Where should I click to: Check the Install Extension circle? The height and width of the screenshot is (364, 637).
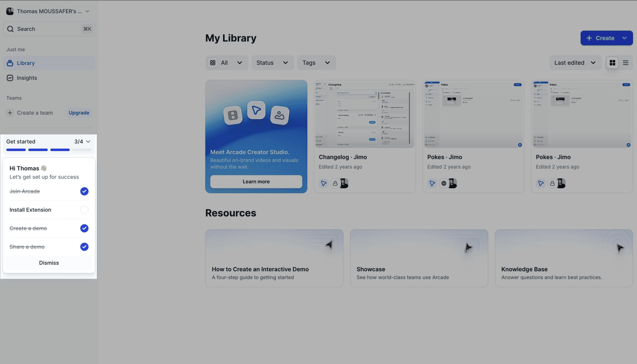click(x=84, y=210)
